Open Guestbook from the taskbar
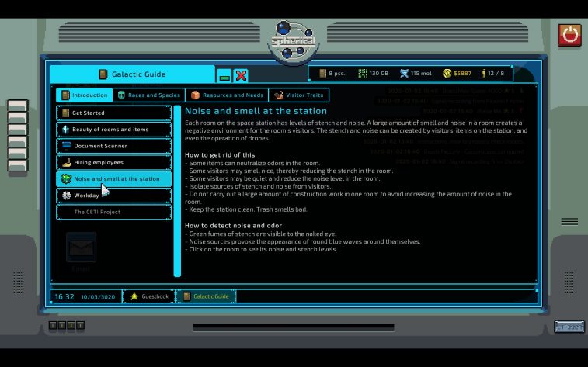The height and width of the screenshot is (367, 588). coord(149,296)
